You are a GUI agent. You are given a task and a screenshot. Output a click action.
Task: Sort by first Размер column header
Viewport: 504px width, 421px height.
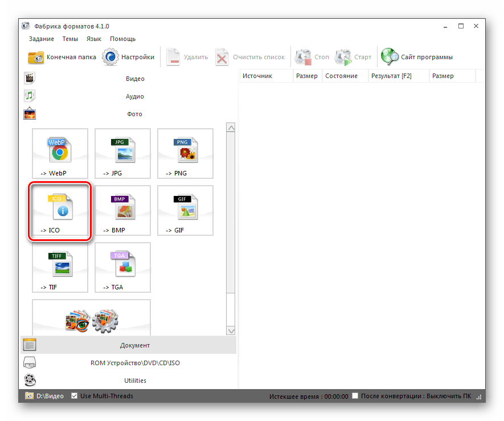pyautogui.click(x=308, y=76)
